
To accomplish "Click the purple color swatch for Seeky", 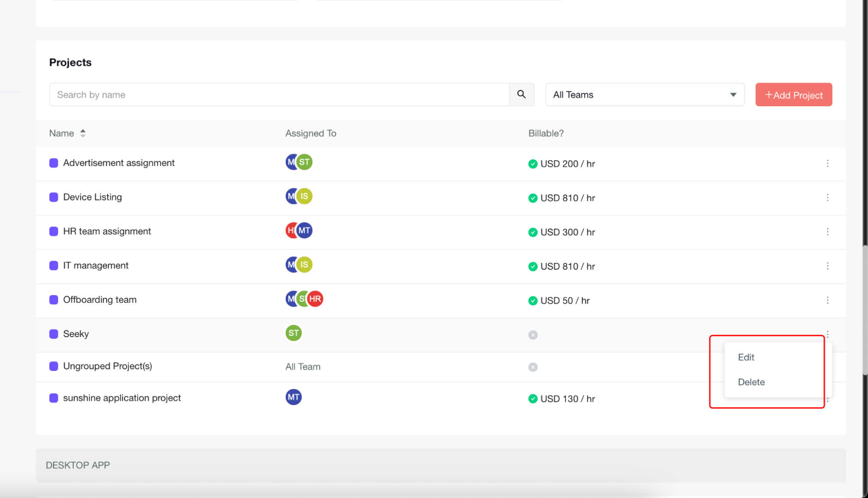I will pyautogui.click(x=54, y=334).
